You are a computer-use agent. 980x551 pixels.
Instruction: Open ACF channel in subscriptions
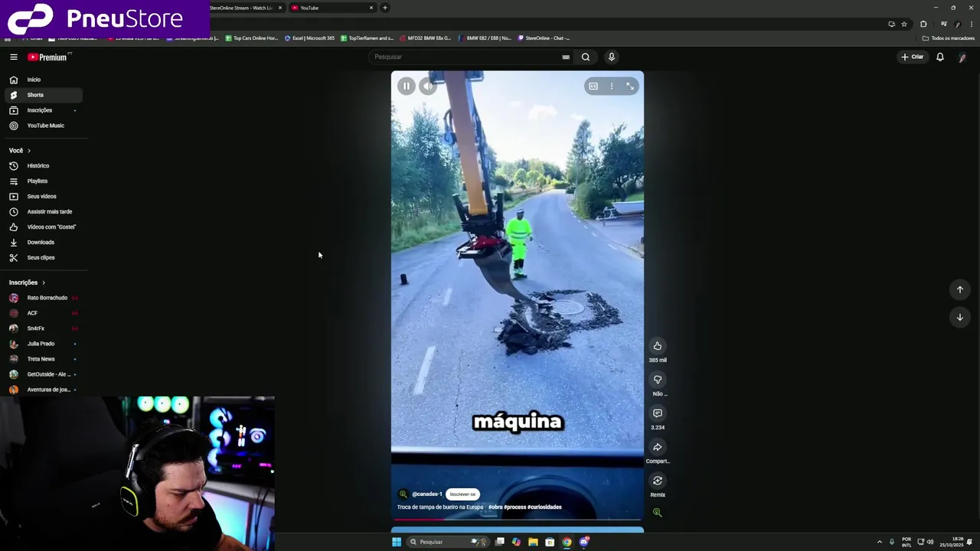[43, 313]
